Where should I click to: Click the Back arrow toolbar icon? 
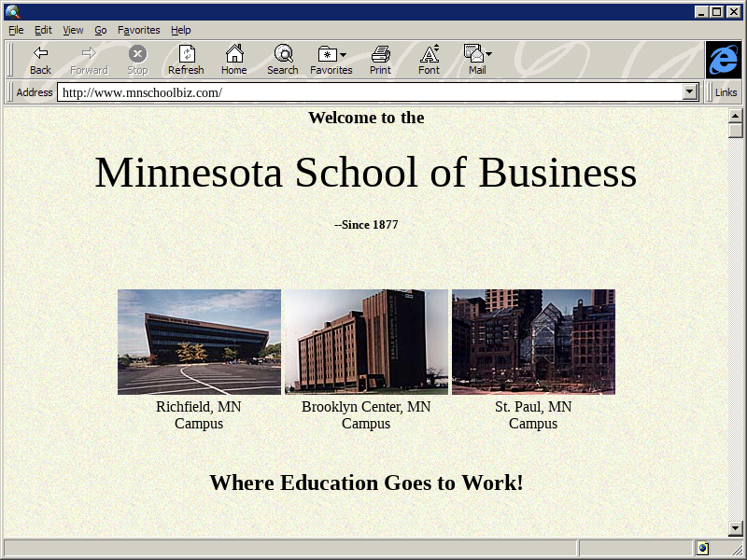40,54
